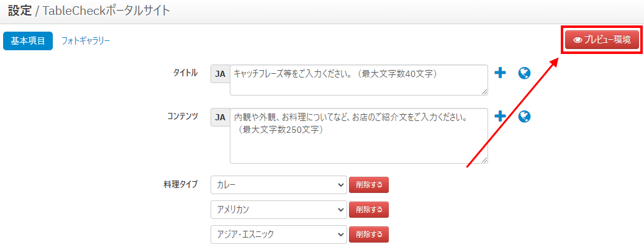Click the eye icon in プレビュー環境 button
This screenshot has height=250, width=644.
[578, 40]
